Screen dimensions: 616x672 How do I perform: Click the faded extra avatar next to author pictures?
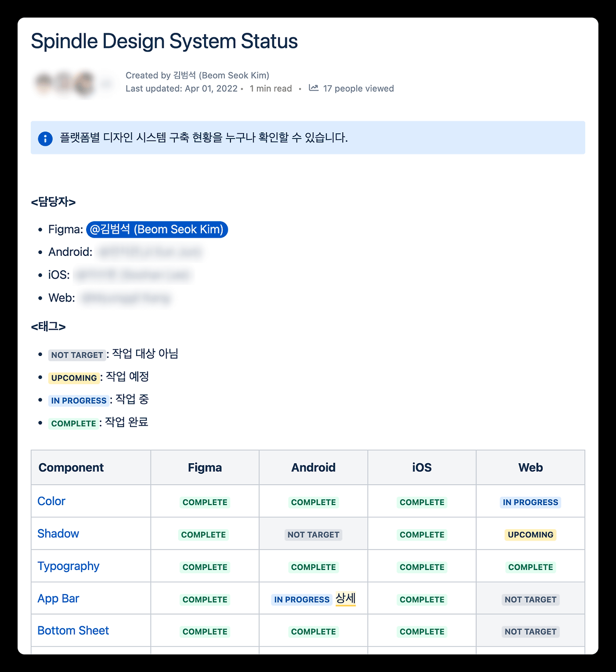click(106, 82)
